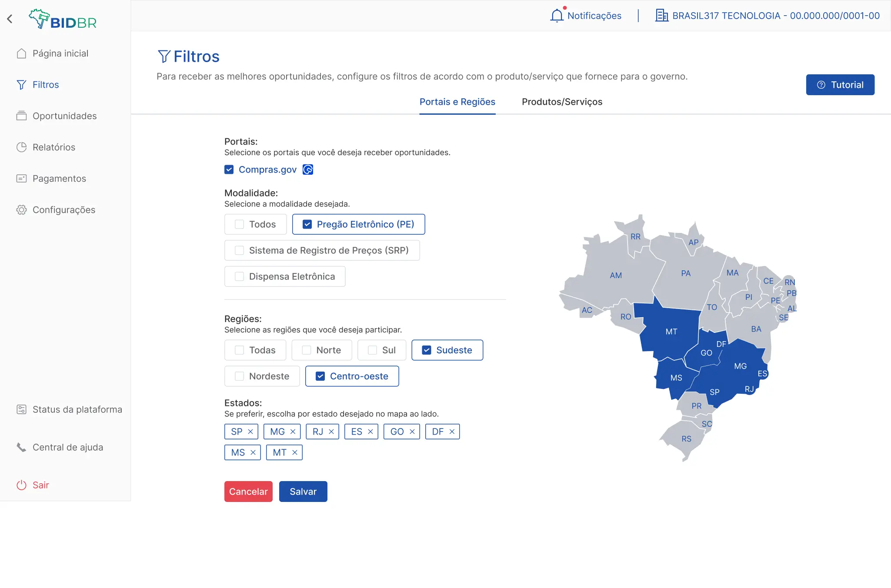Open Configurações gear item

click(63, 210)
